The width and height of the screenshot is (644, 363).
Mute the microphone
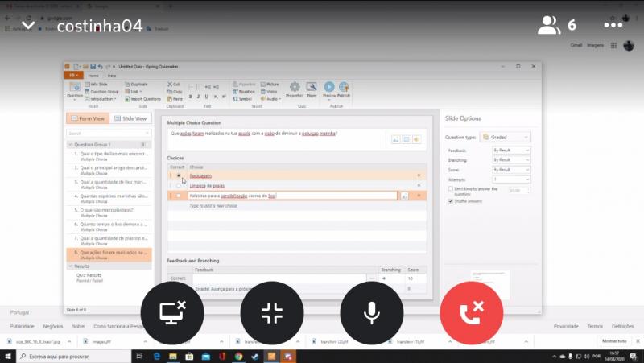371,313
